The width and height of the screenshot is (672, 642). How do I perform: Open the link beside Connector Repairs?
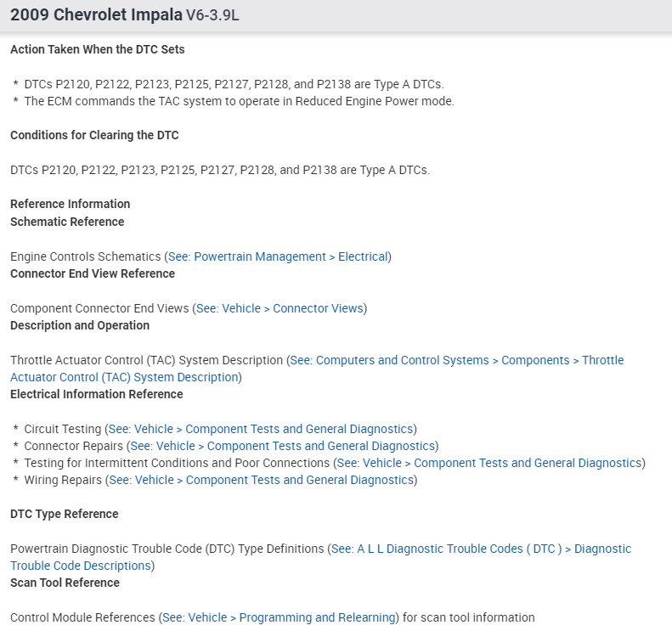(x=281, y=446)
